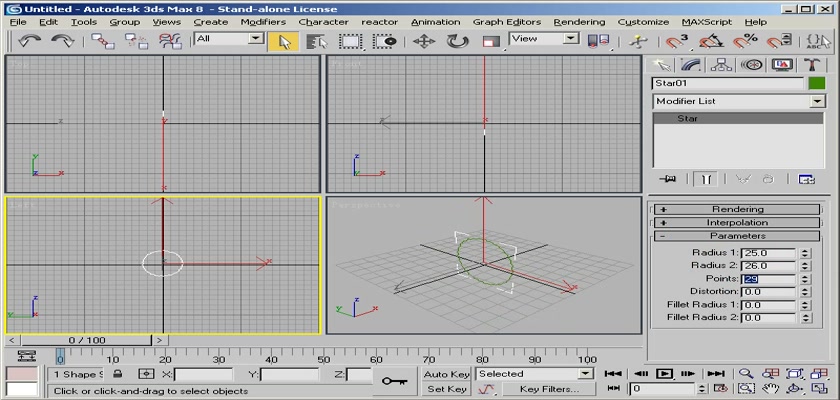Viewport: 840px width, 400px height.
Task: Open the MAXScript menu
Action: point(707,22)
